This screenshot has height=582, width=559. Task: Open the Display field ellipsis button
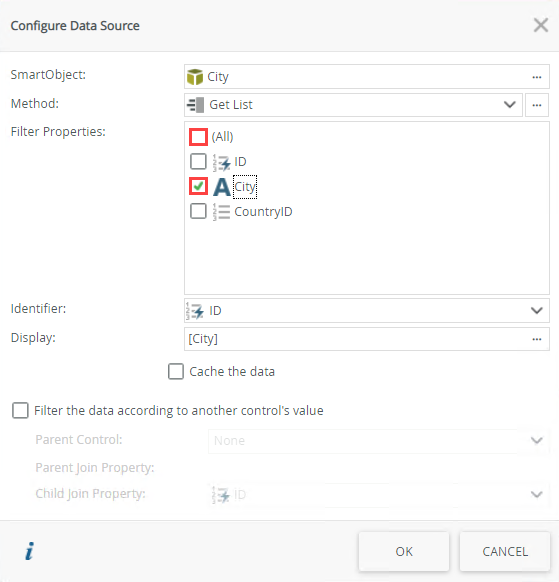[x=537, y=339]
